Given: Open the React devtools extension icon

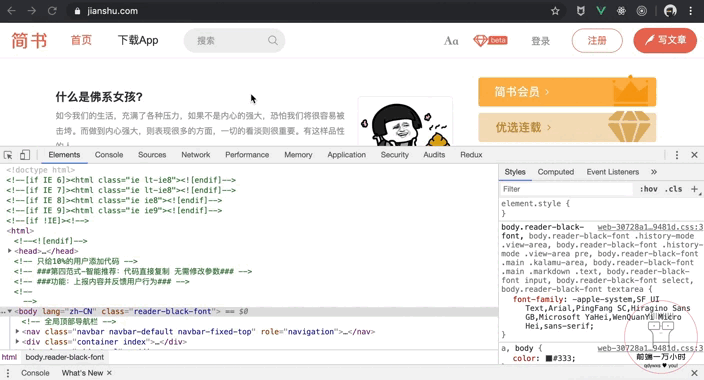Looking at the screenshot, I should point(621,11).
